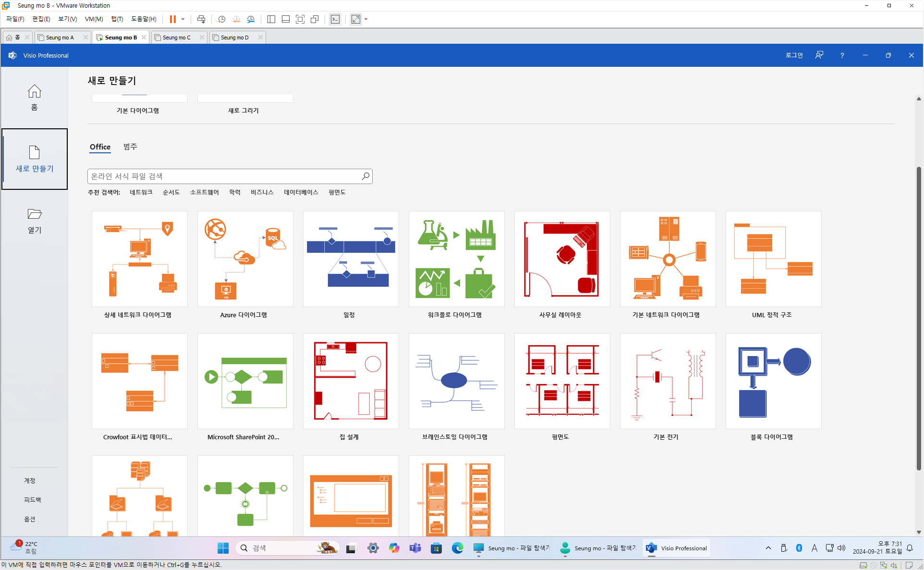Expand the stretch guest dropdown arrow
924x570 pixels.
[366, 19]
